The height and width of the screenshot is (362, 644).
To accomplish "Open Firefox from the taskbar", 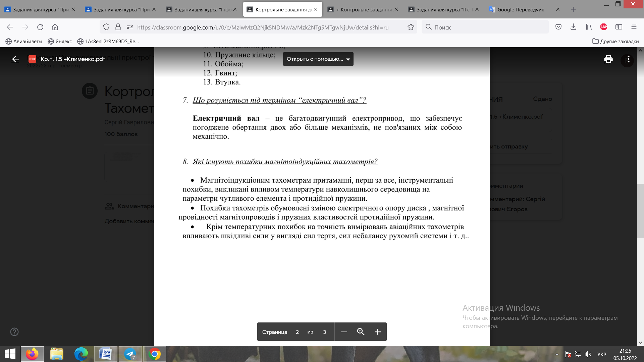I will [32, 354].
